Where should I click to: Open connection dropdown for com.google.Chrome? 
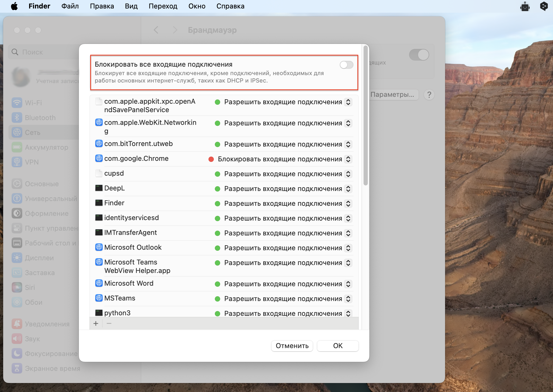[x=348, y=159]
